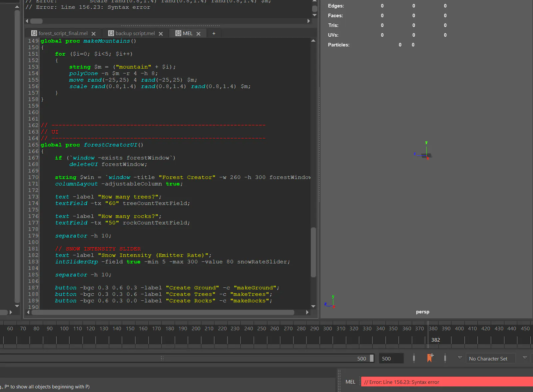Image resolution: width=533 pixels, height=392 pixels.
Task: Click the range slider handle at 500
Action: pos(372,358)
